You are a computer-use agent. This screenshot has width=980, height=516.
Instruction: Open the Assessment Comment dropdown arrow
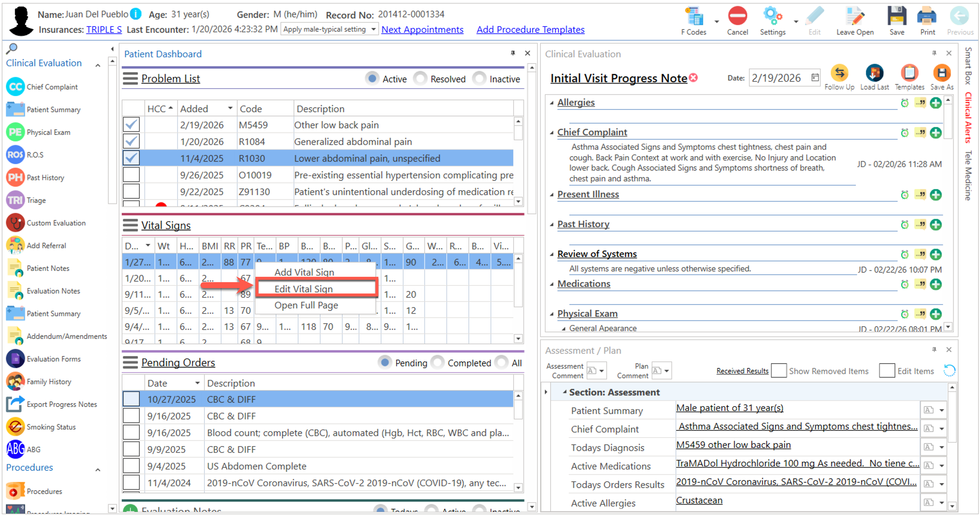602,371
